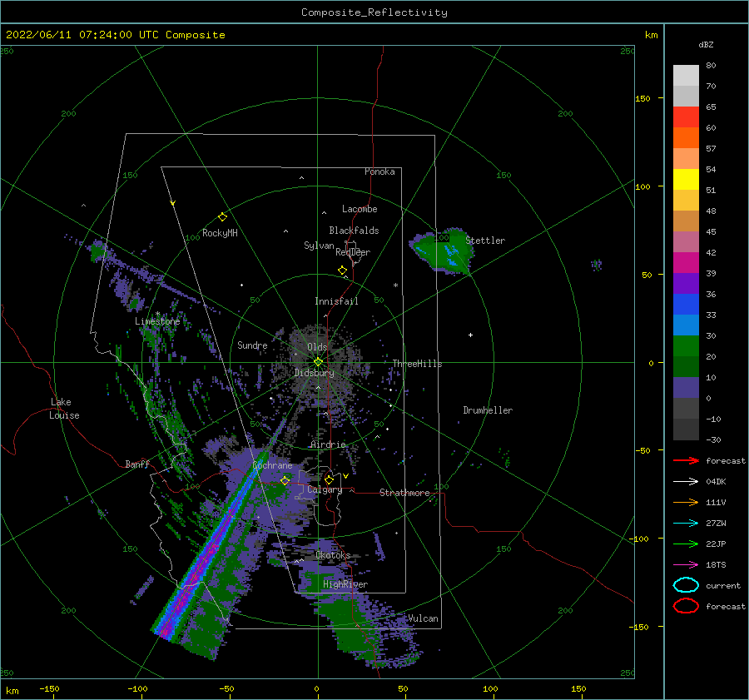Image resolution: width=749 pixels, height=700 pixels.
Task: Select the 10 dBZ slate purple swatch
Action: tap(686, 388)
